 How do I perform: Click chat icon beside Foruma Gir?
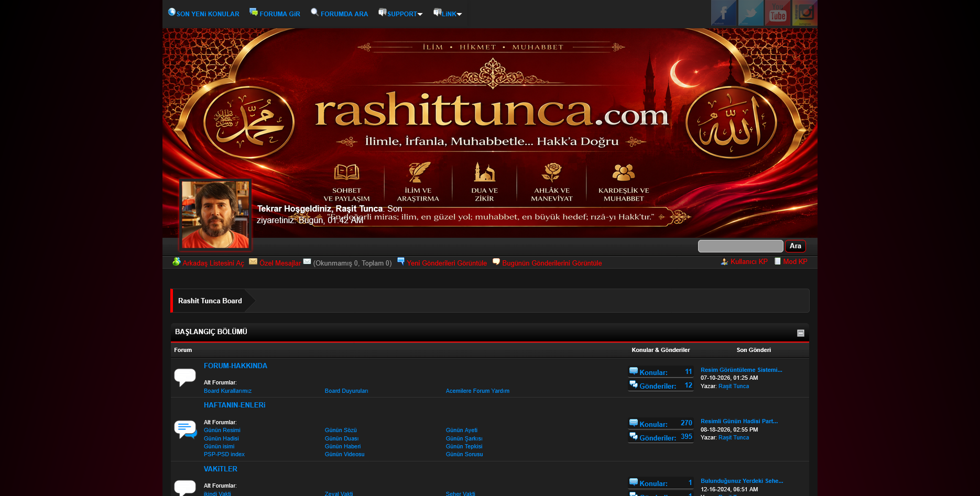point(254,12)
